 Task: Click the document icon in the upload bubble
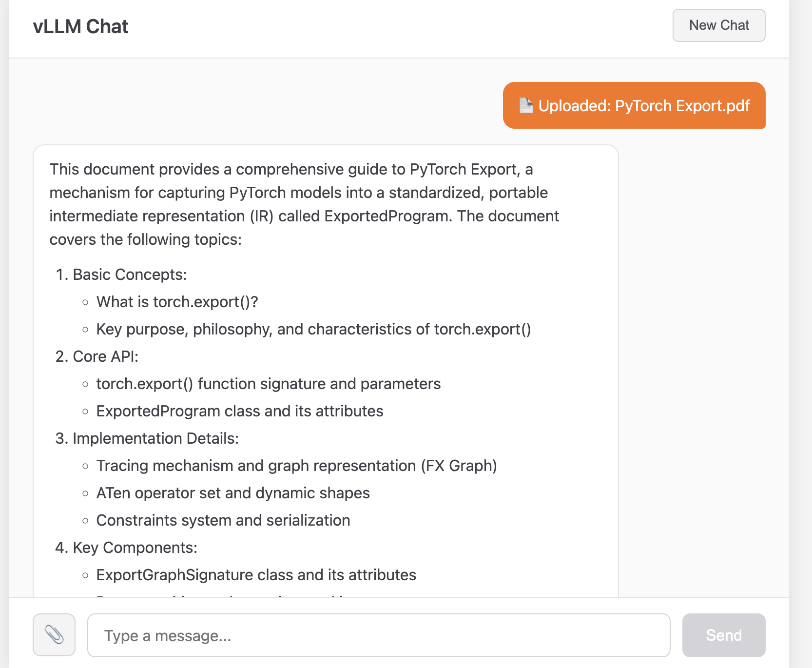(526, 106)
